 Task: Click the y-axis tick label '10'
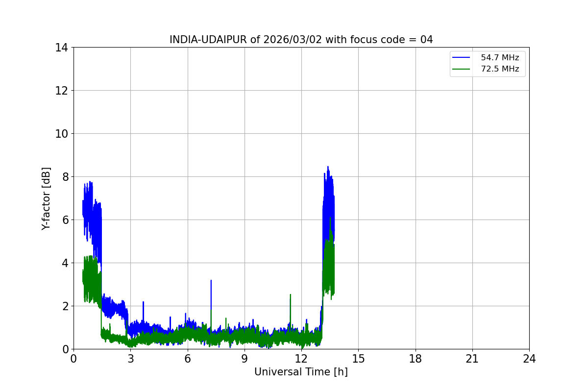[x=62, y=134]
